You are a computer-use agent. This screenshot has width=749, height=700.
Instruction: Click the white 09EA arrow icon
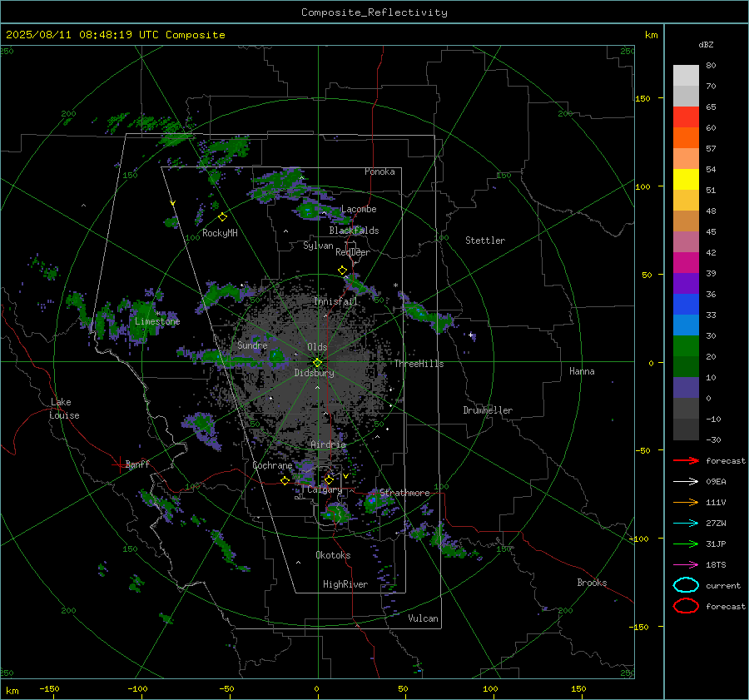click(686, 481)
